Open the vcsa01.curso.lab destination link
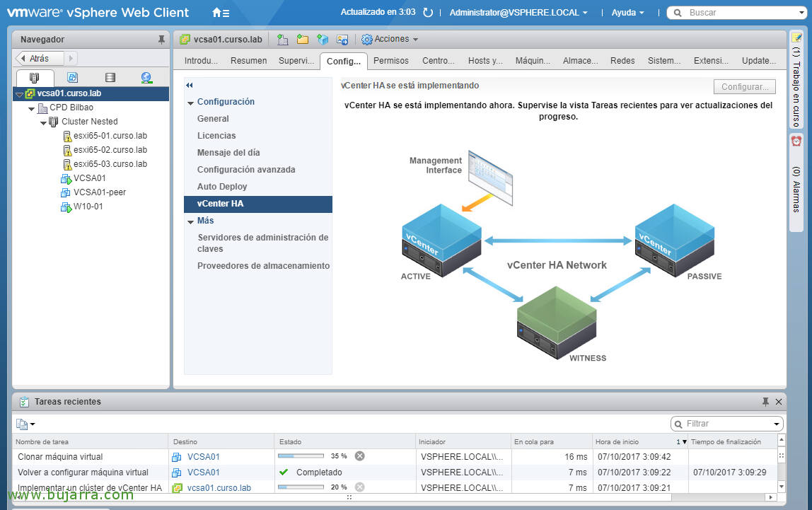 click(219, 488)
